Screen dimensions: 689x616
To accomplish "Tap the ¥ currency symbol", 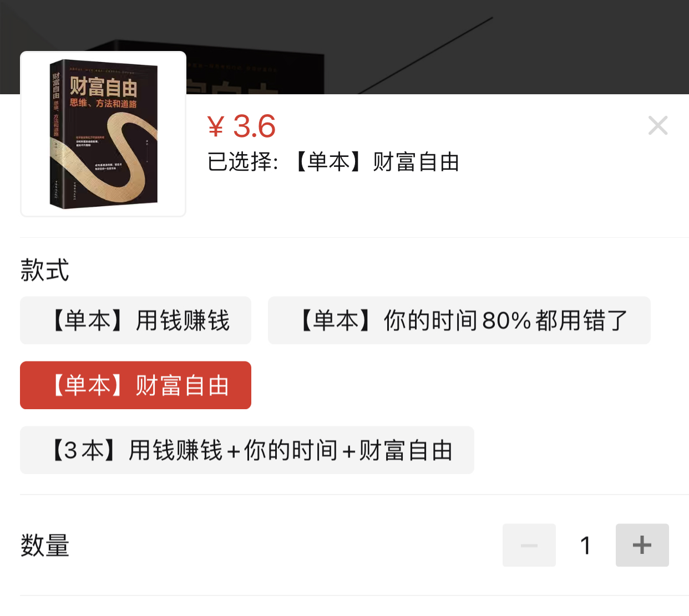I will tap(215, 127).
